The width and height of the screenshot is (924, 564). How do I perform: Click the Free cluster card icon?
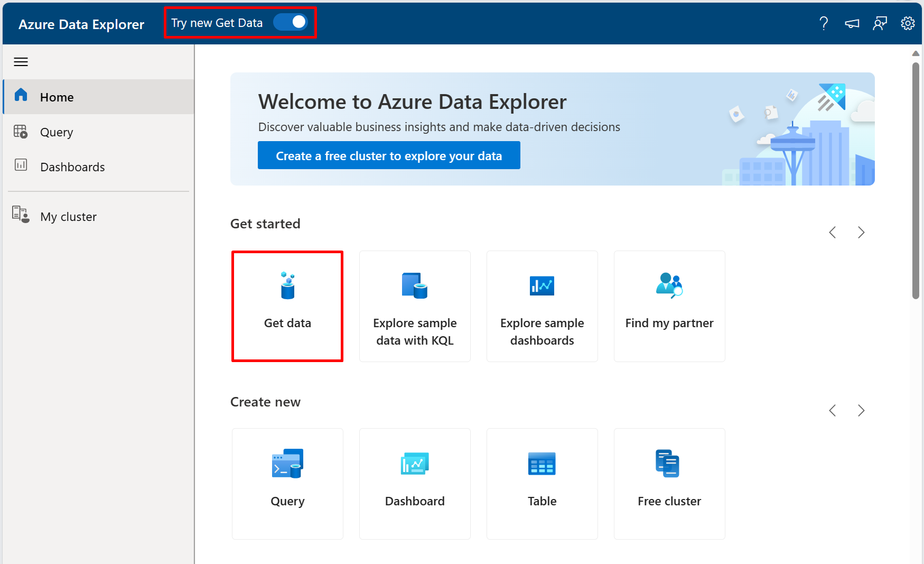(x=667, y=464)
